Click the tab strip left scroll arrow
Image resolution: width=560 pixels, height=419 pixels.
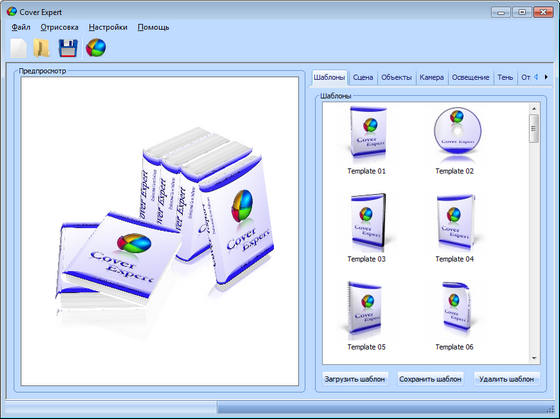coord(536,77)
